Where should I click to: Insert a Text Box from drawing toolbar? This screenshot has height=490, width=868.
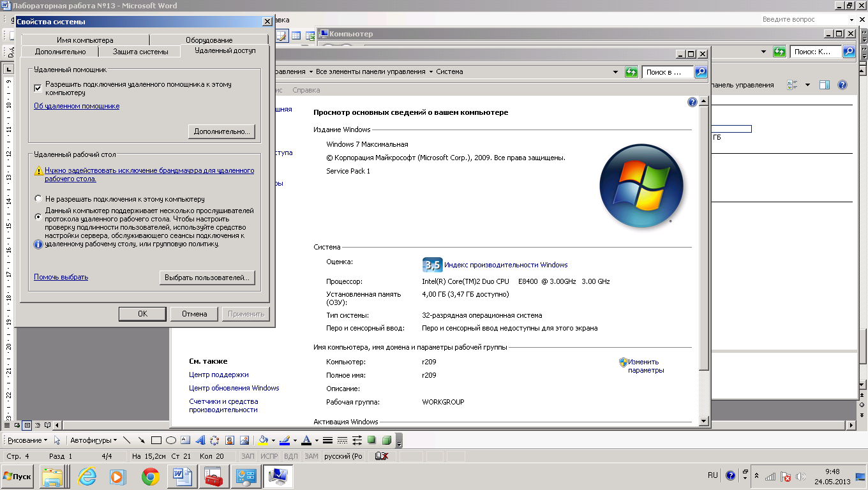pyautogui.click(x=185, y=440)
